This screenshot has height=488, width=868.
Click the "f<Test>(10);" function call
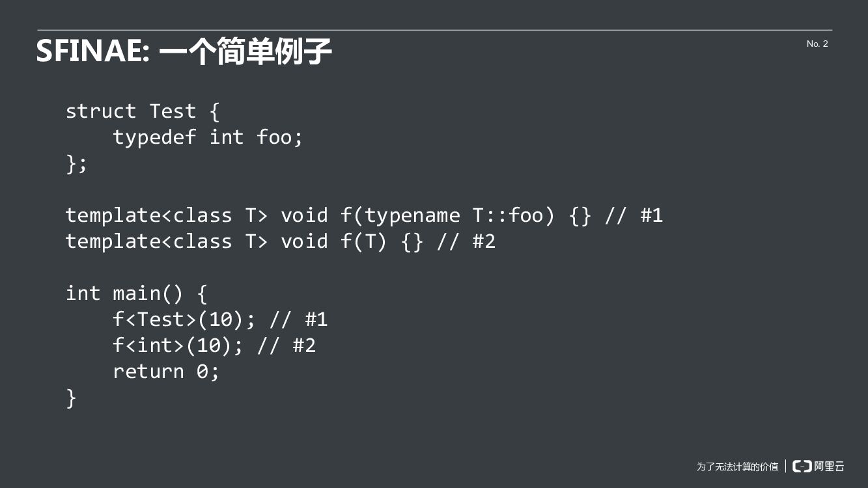pos(184,319)
